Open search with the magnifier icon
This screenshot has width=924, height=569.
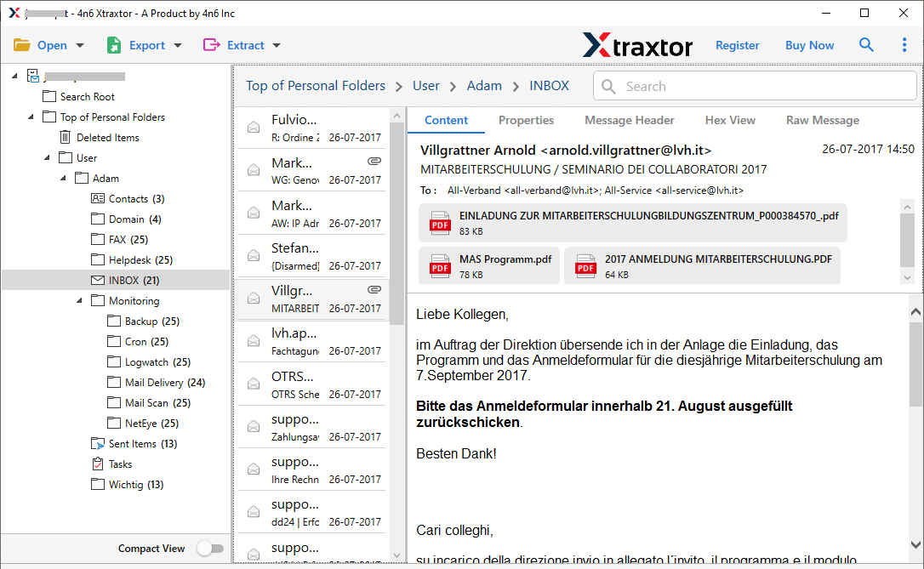[x=866, y=44]
